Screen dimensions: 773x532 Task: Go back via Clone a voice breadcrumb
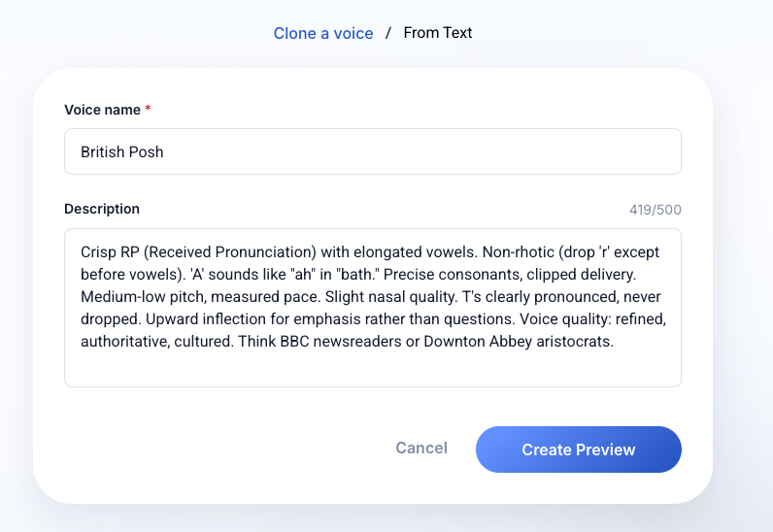point(323,33)
